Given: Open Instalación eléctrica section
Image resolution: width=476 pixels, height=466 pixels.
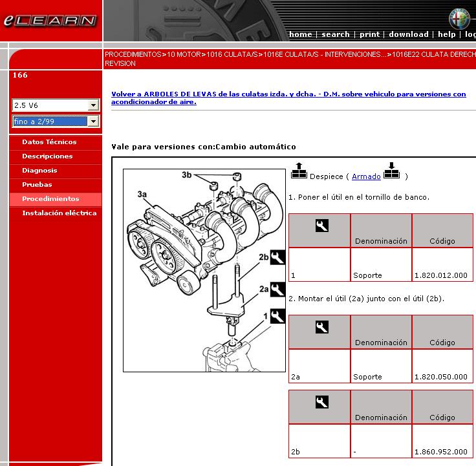Looking at the screenshot, I should click(x=59, y=213).
